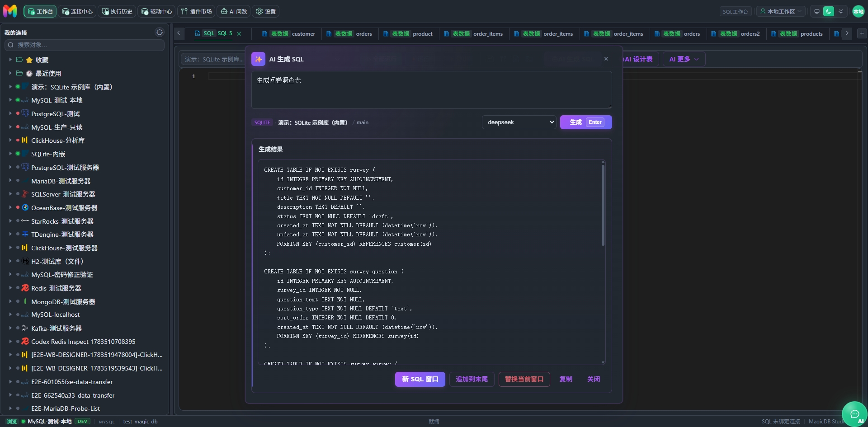Expand the 最近使用 folder

pos(10,73)
